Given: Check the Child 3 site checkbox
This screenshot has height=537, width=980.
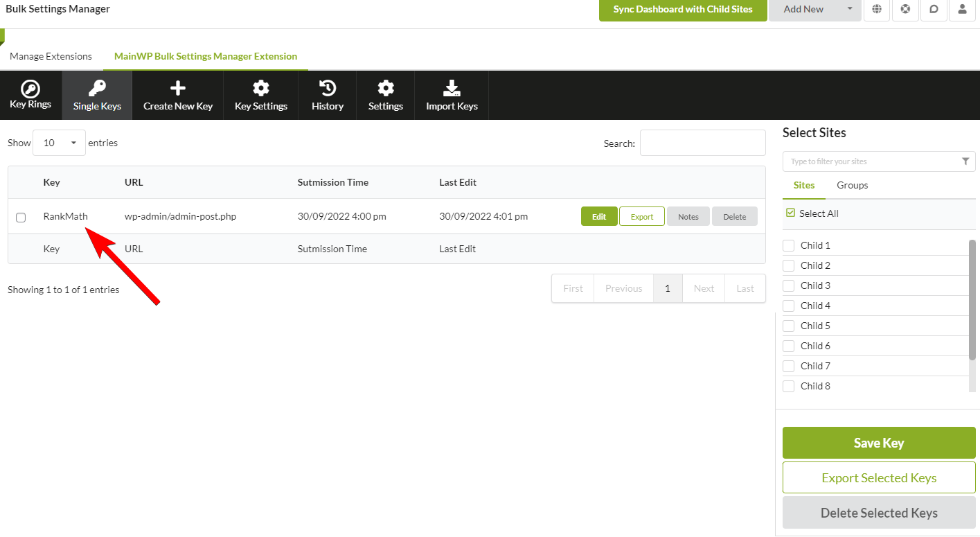Looking at the screenshot, I should coord(788,286).
